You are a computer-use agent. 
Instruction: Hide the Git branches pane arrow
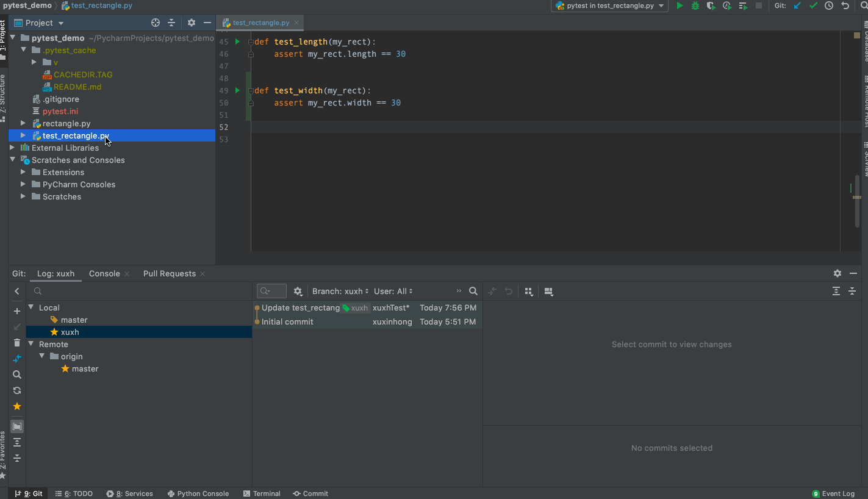17,292
